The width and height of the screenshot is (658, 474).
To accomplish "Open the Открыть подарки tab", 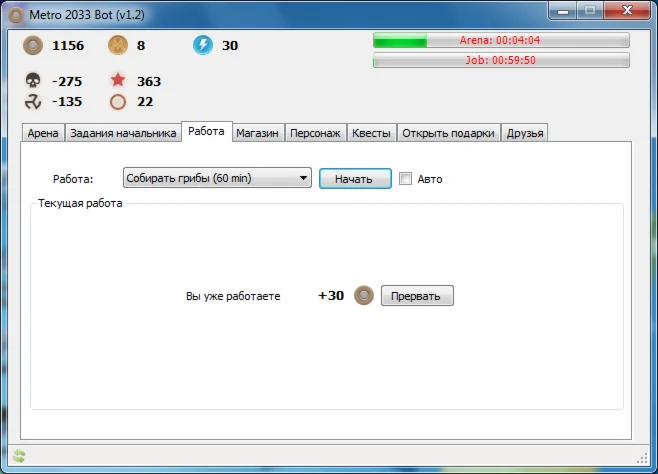I will pyautogui.click(x=449, y=133).
